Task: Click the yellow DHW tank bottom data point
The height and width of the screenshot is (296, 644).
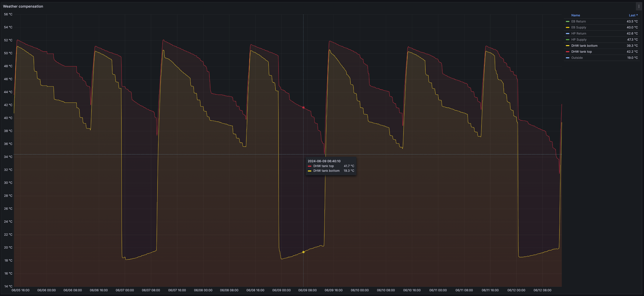Action: click(x=303, y=252)
